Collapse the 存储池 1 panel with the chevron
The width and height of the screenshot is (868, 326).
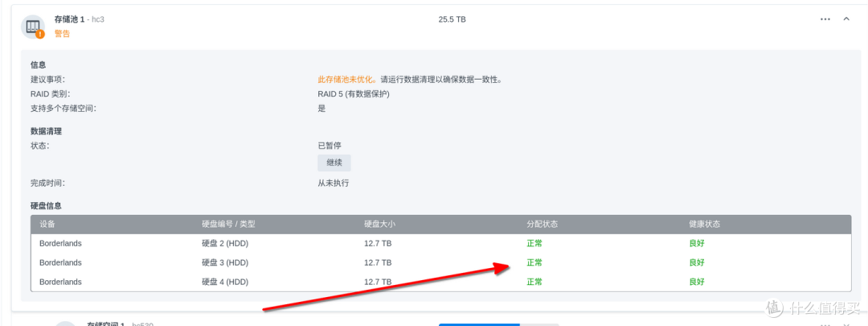pyautogui.click(x=845, y=19)
